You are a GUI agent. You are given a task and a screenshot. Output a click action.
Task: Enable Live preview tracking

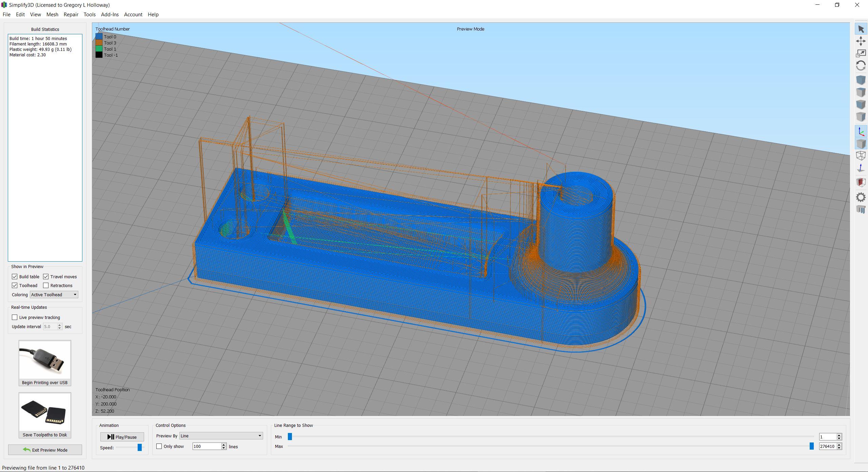[15, 317]
